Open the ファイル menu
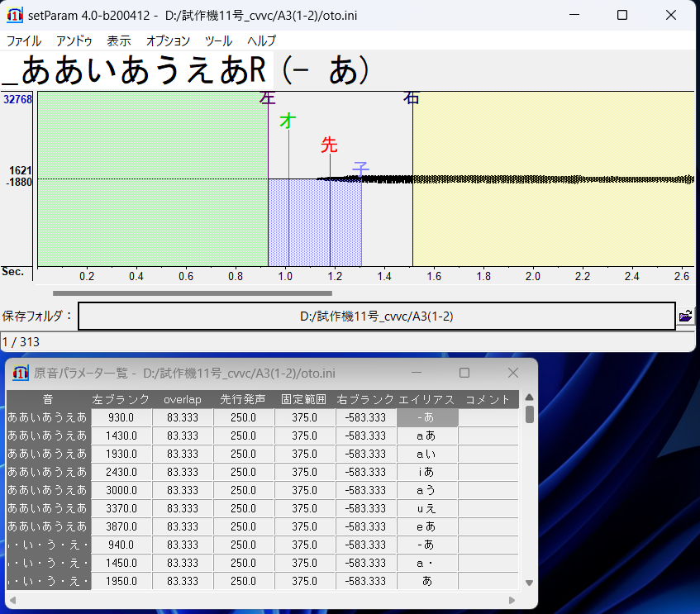 pos(24,40)
